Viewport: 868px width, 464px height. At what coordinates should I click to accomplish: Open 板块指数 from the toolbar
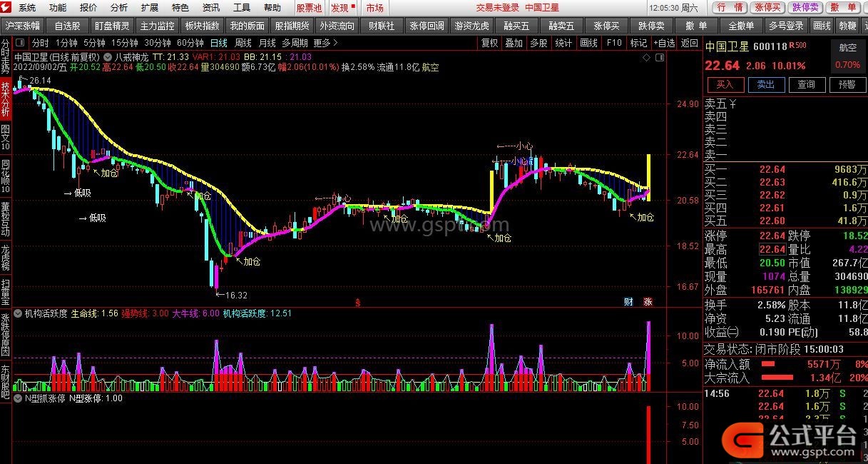[x=202, y=26]
